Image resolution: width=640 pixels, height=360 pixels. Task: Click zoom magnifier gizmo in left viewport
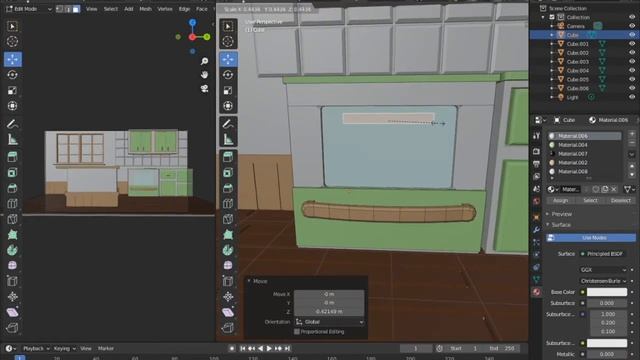point(204,61)
